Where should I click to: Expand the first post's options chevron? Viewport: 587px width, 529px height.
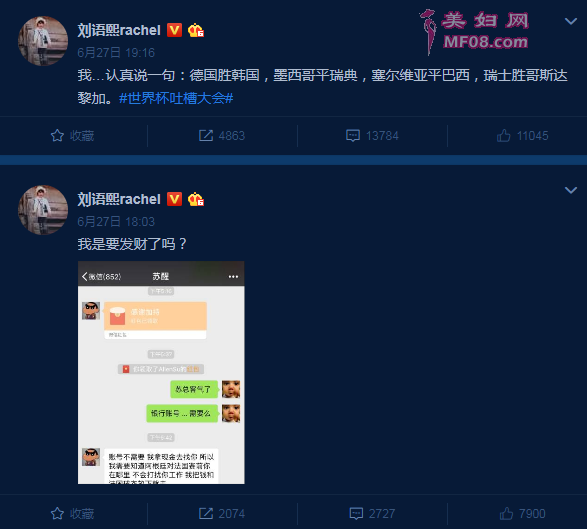pyautogui.click(x=571, y=21)
